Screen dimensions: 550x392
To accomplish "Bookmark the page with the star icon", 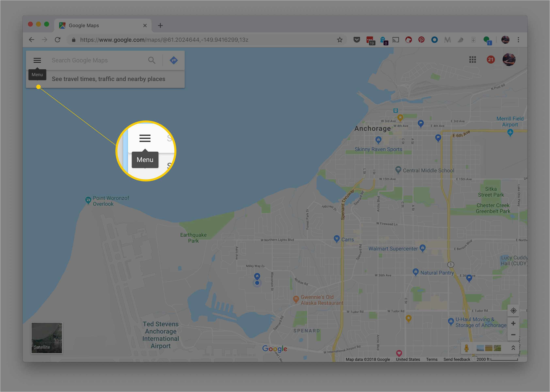I will coord(340,40).
